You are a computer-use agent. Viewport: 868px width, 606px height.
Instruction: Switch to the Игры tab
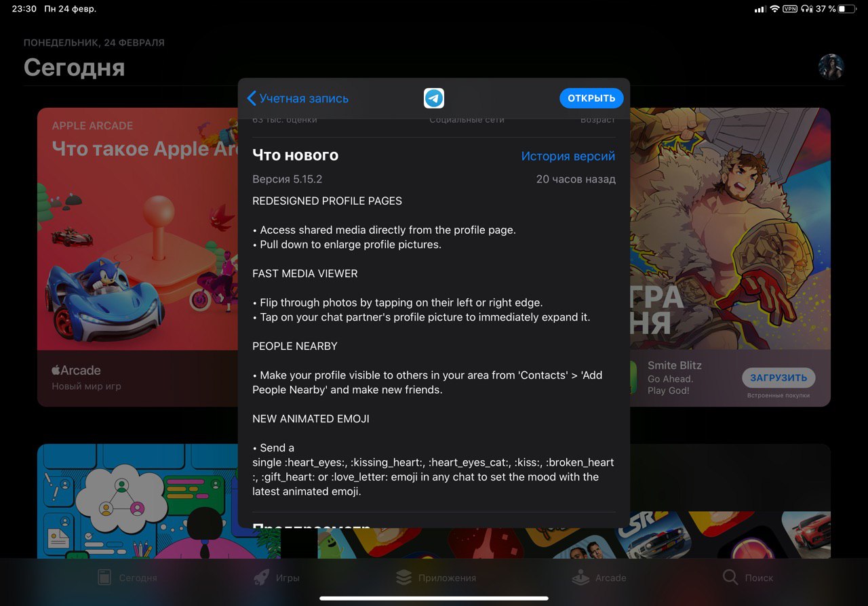277,578
